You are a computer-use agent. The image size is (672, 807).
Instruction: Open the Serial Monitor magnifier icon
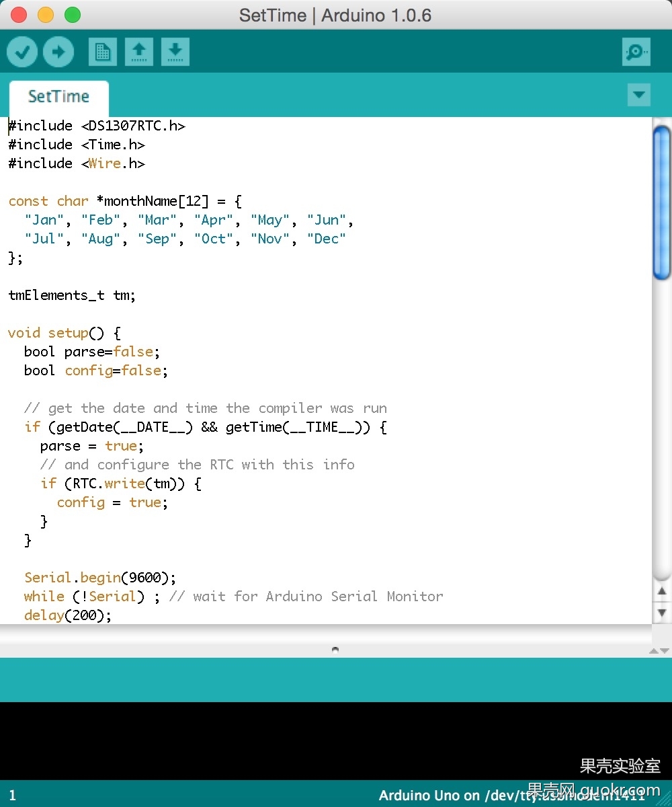636,52
